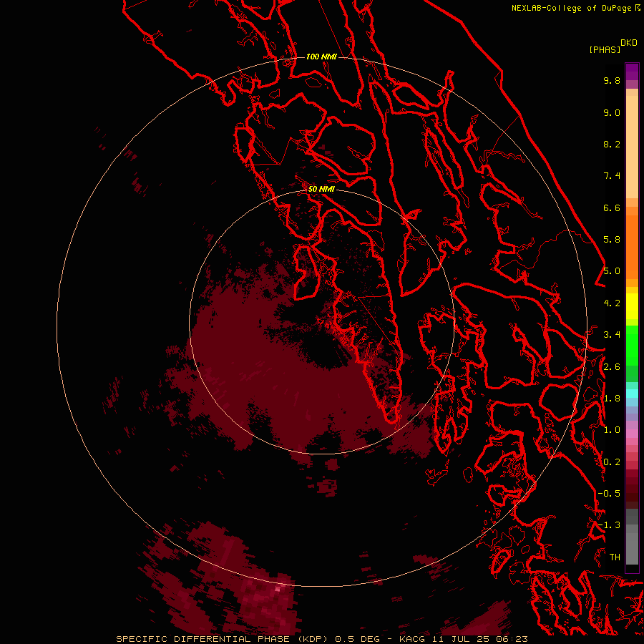
Task: Click the 7.4 scale label
Action: pos(612,176)
